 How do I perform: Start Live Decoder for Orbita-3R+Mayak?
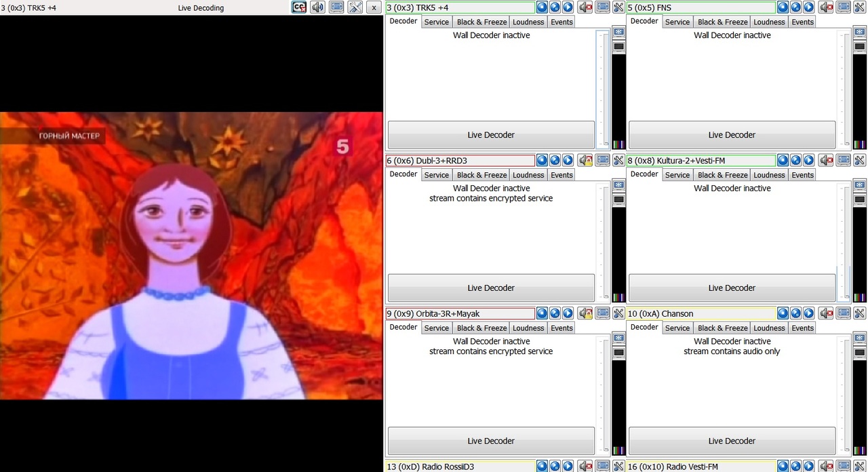pyautogui.click(x=491, y=441)
